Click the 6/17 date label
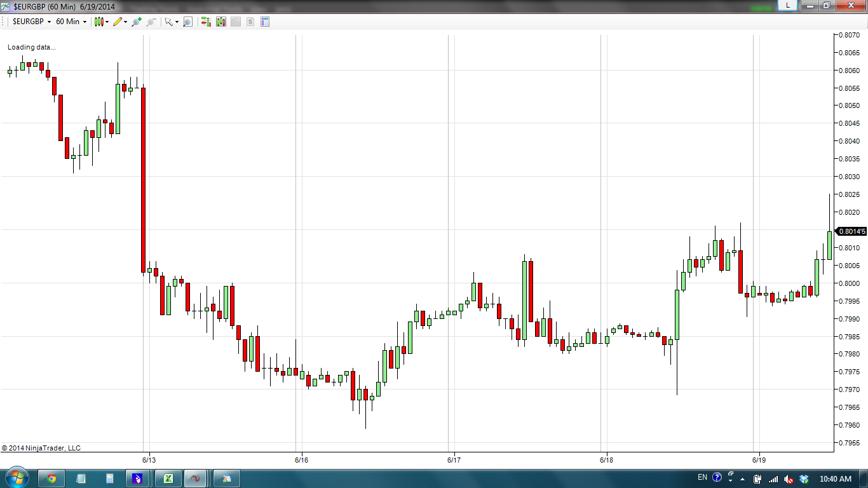Image resolution: width=868 pixels, height=488 pixels. [x=454, y=459]
